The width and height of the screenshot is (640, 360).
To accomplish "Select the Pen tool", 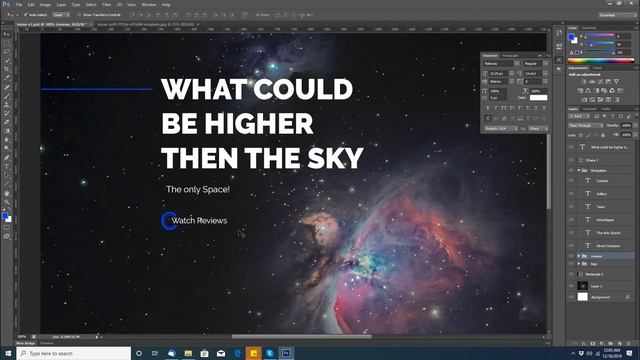I will click(7, 158).
